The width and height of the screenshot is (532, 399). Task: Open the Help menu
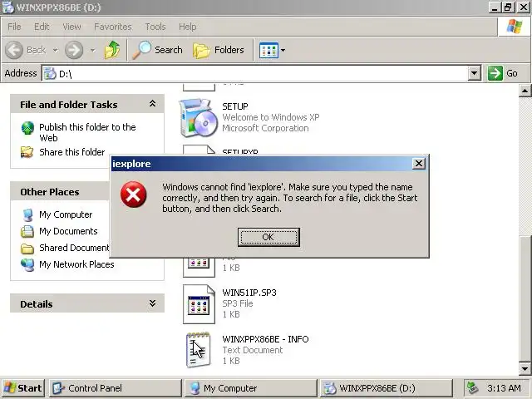pos(187,27)
